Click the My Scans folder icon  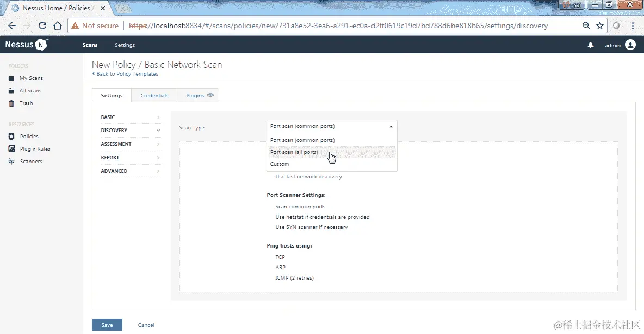tap(11, 78)
